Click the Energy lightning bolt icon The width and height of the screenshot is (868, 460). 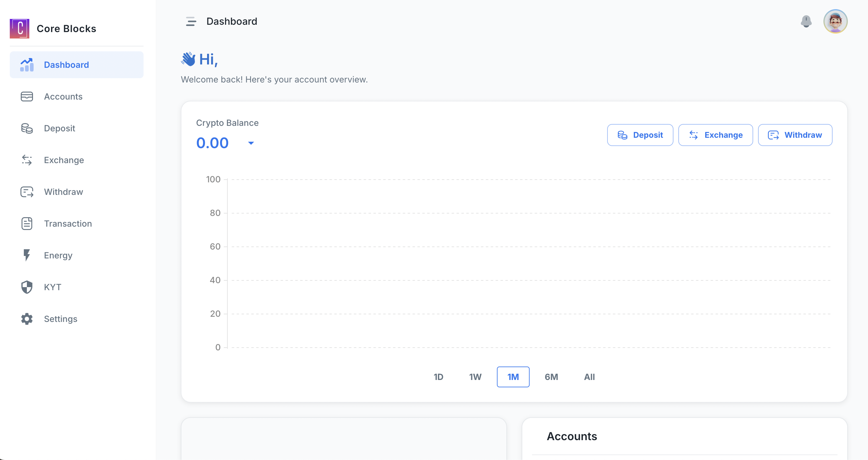tap(27, 255)
